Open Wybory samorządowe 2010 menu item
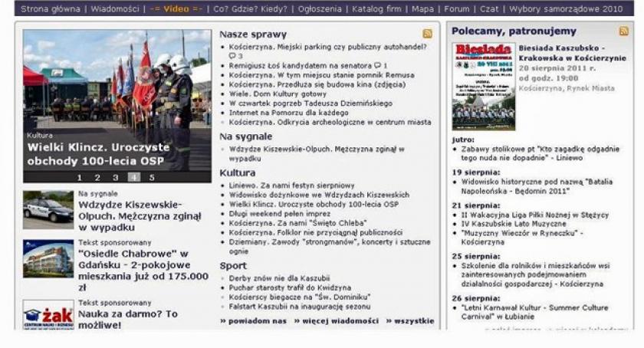644x348 pixels. click(x=566, y=8)
